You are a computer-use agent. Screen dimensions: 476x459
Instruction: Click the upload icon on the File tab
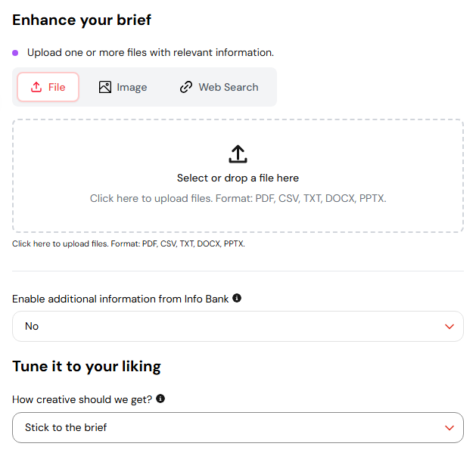36,87
